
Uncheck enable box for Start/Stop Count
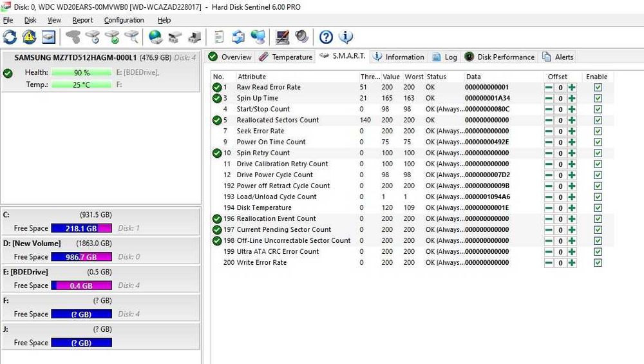coord(598,109)
